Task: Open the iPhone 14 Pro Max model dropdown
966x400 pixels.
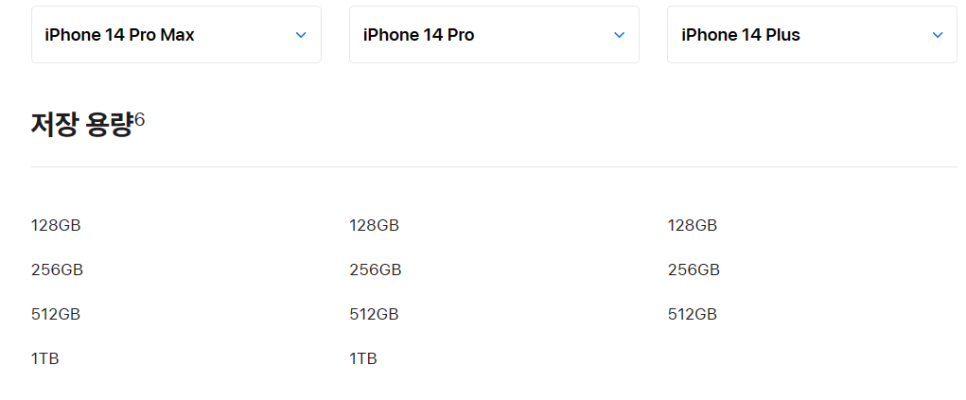Action: coord(176,35)
